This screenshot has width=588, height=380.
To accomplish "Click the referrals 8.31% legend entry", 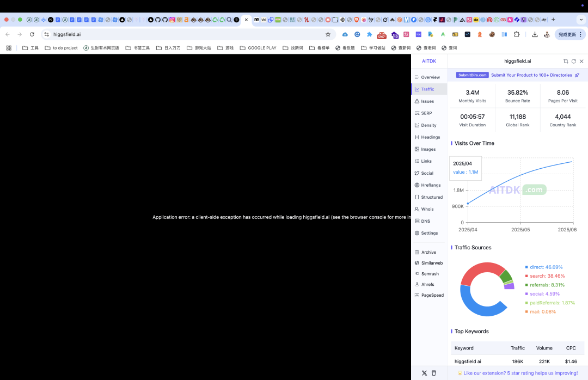I will [x=545, y=285].
